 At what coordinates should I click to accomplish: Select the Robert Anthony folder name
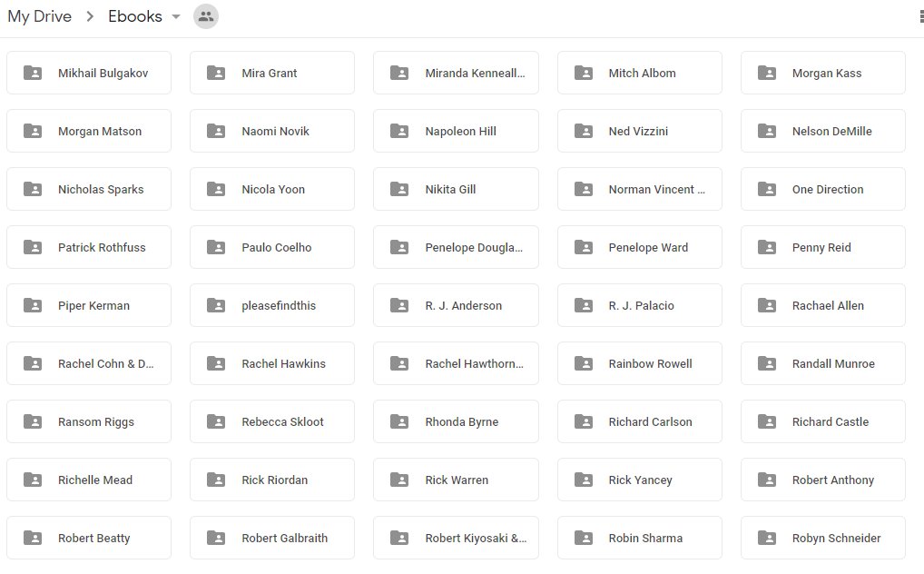[833, 480]
